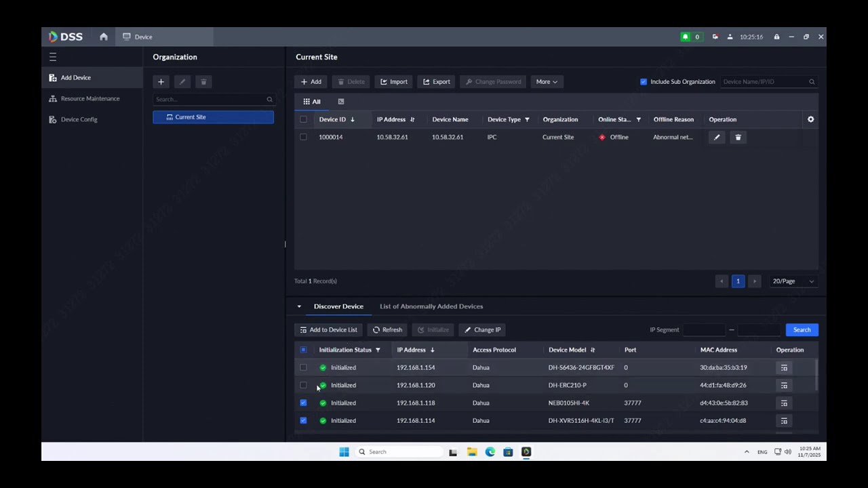Click the Add device button

point(311,81)
